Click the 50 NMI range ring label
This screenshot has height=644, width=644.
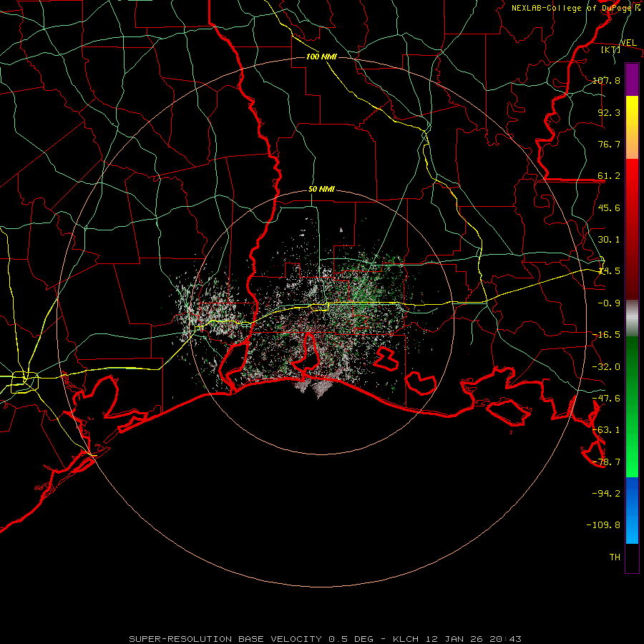pyautogui.click(x=321, y=190)
